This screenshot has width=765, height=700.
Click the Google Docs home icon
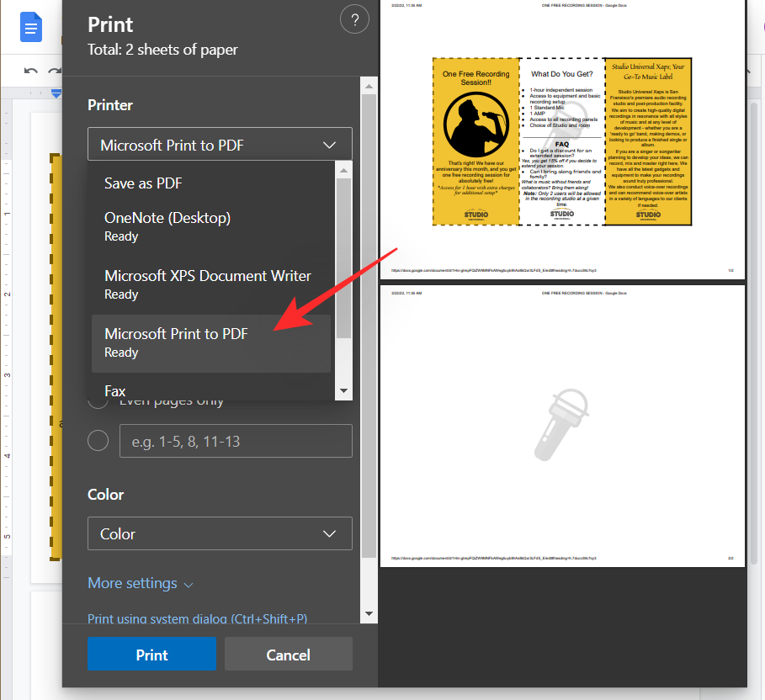(32, 29)
